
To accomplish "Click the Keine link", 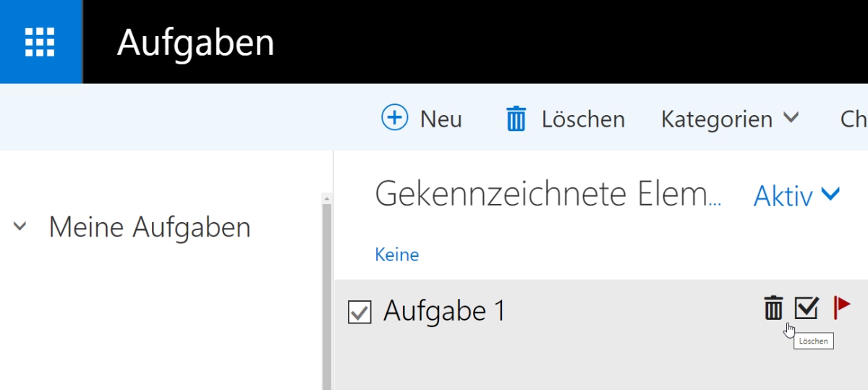I will coord(396,255).
